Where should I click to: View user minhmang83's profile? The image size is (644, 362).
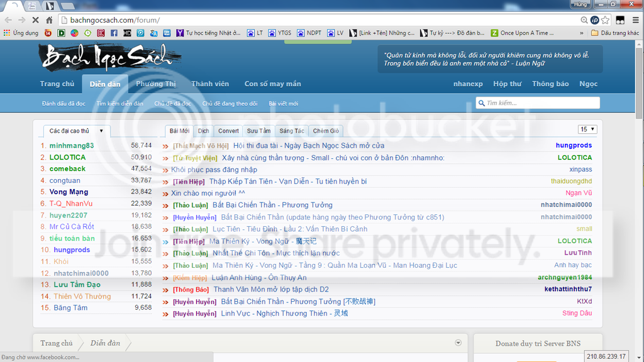pos(71,145)
